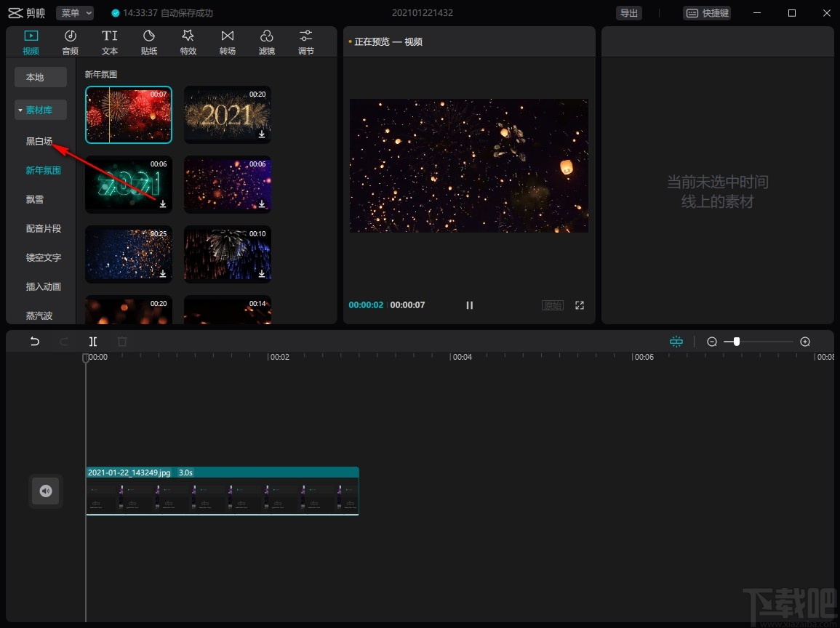Image resolution: width=840 pixels, height=628 pixels.
Task: Pause the preview playback
Action: pyautogui.click(x=469, y=305)
